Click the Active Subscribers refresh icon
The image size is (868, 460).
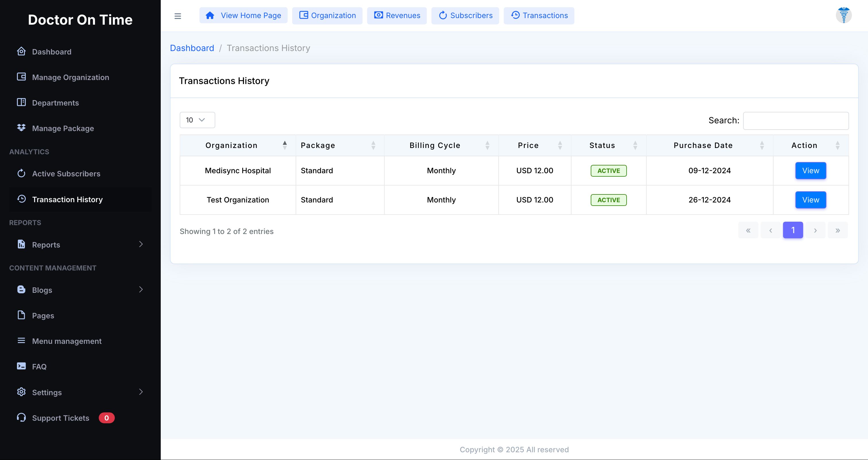point(21,174)
